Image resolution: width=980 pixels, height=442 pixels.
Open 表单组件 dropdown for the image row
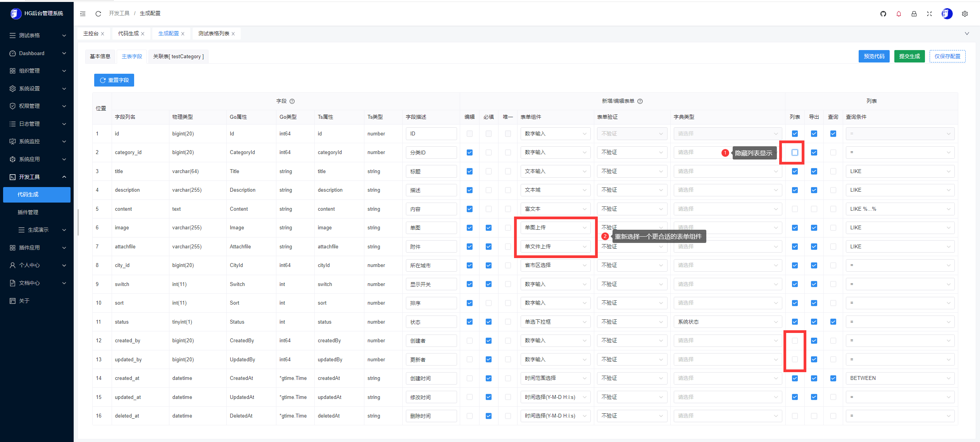click(555, 228)
